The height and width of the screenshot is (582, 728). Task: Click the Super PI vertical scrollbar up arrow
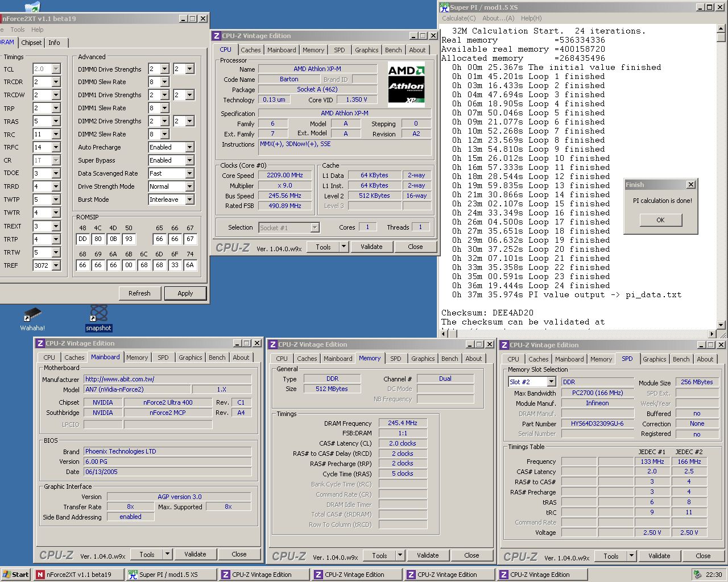[x=721, y=28]
